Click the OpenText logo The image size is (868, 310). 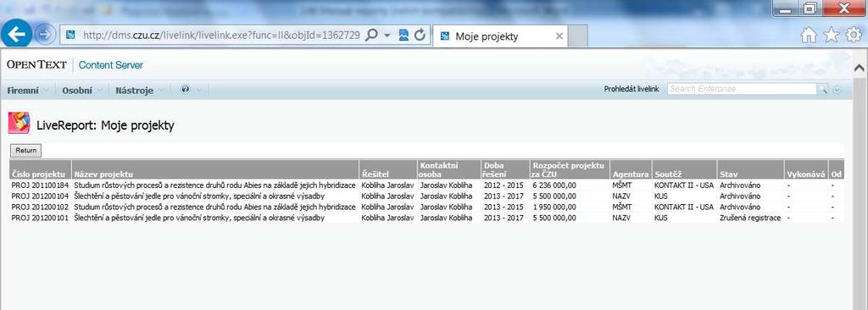[36, 64]
